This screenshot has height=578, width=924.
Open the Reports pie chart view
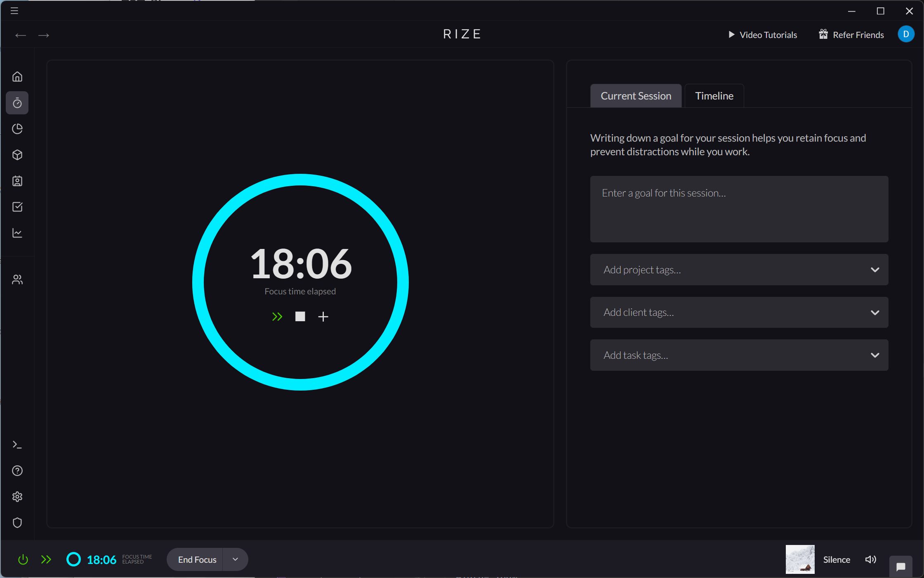[17, 129]
